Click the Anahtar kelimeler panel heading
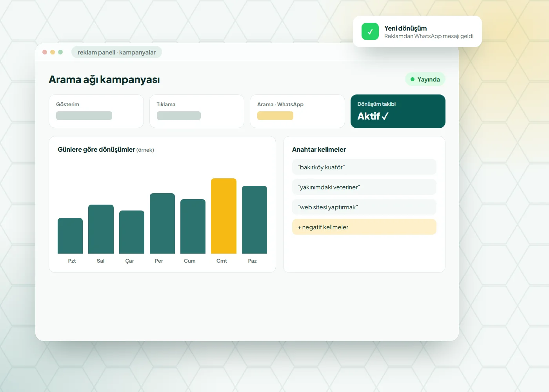 pyautogui.click(x=319, y=149)
